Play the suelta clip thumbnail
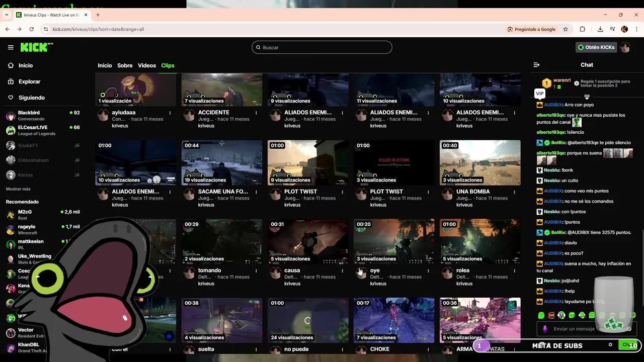644x362 pixels. [x=222, y=320]
